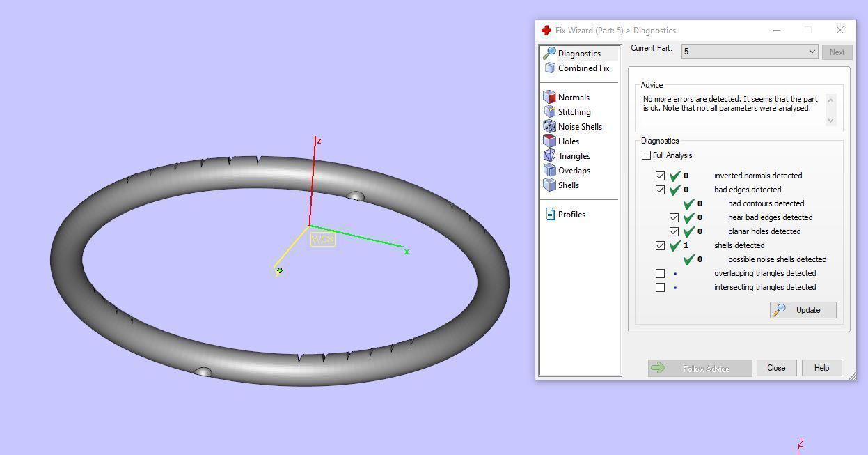The height and width of the screenshot is (455, 868).
Task: Click the green check beside near bad edges
Action: 688,217
